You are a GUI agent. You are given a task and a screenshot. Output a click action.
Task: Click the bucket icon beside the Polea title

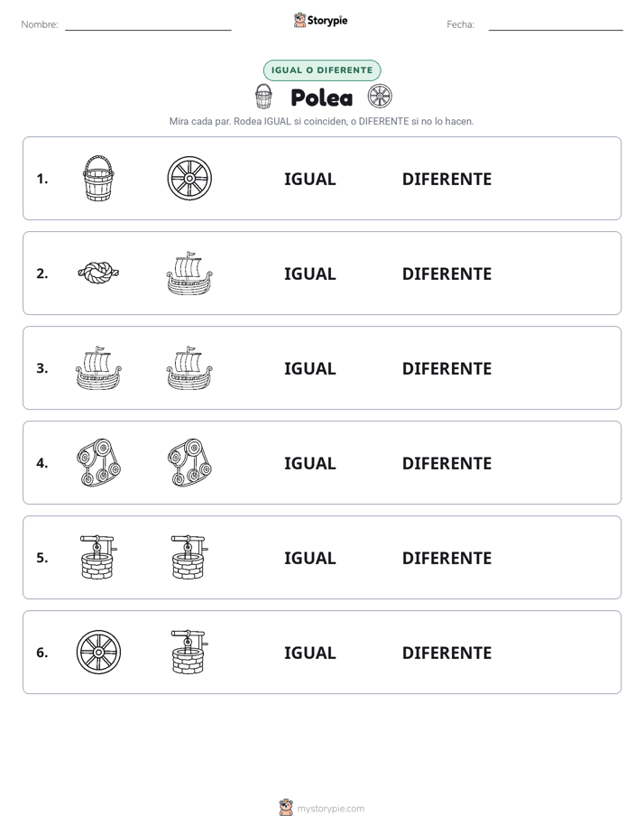[263, 97]
